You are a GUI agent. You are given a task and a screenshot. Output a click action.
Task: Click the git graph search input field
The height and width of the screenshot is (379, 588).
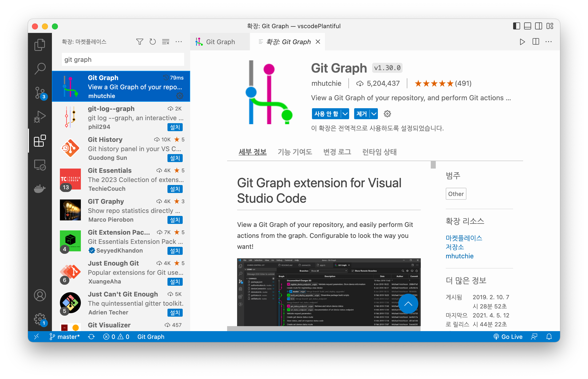[123, 60]
